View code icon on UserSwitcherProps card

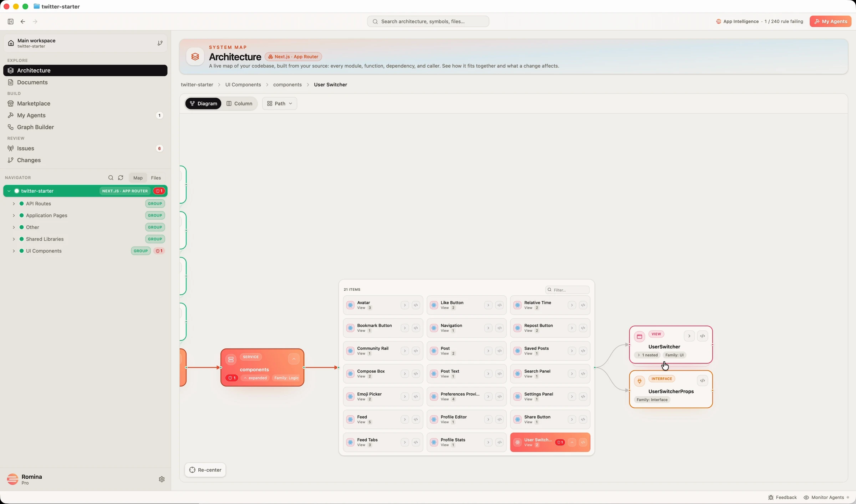point(702,381)
